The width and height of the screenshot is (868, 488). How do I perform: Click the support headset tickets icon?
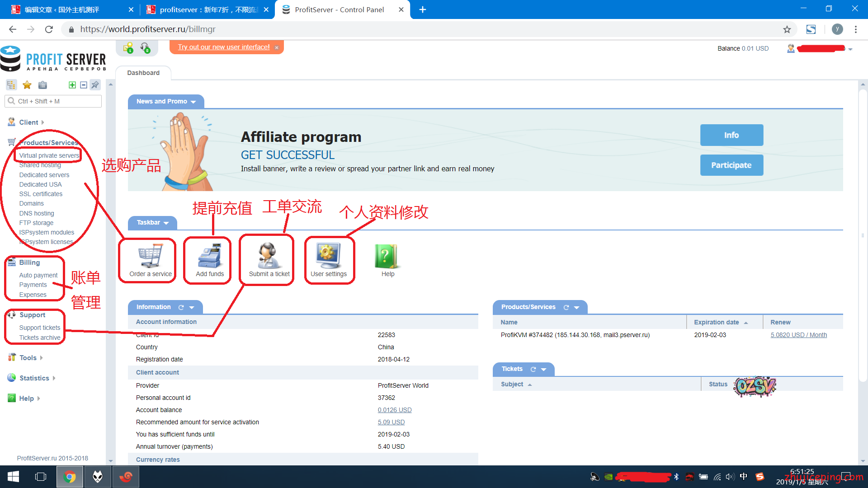click(145, 47)
